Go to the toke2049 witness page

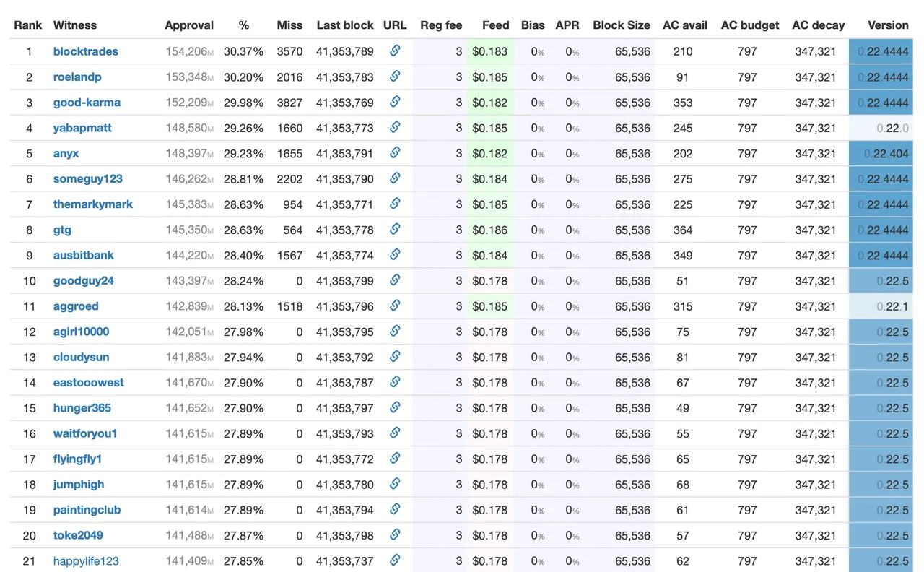click(78, 535)
